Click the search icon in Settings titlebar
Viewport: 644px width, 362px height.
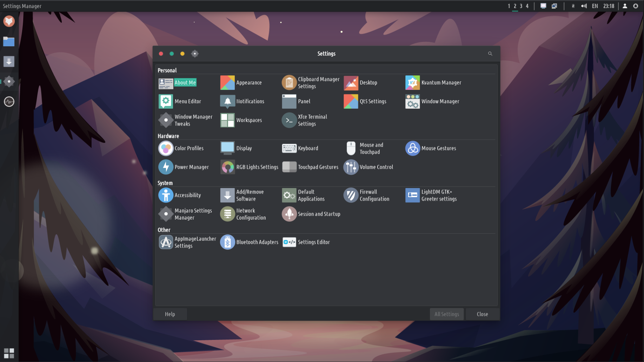click(490, 54)
